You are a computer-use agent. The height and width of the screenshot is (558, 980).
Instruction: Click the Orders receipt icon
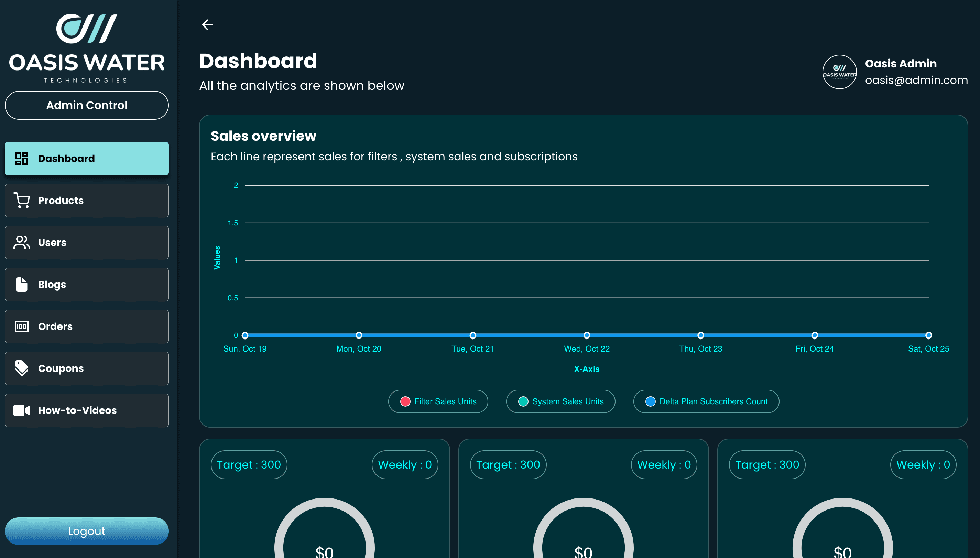pos(21,326)
